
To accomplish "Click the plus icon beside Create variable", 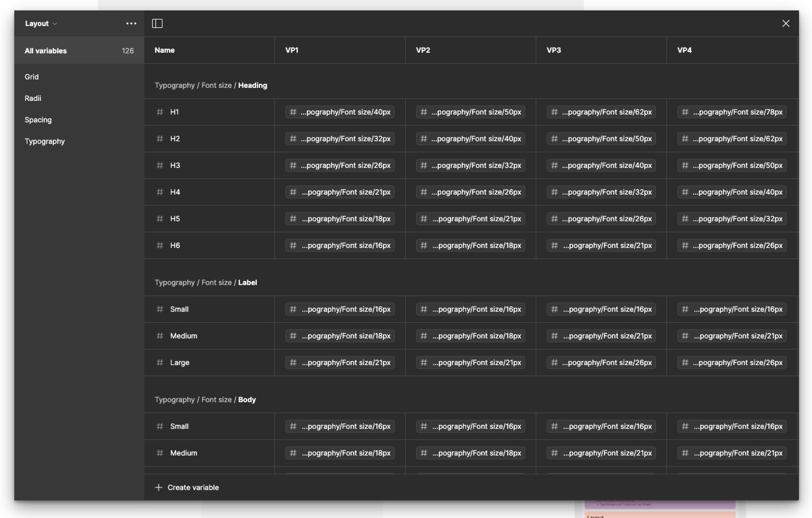I will click(x=159, y=487).
